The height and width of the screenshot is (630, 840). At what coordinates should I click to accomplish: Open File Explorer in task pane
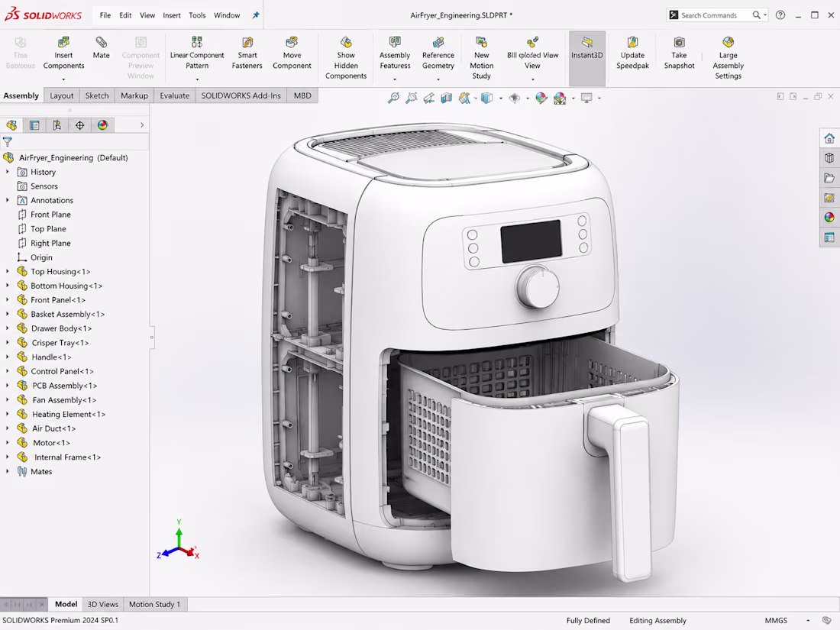point(829,178)
